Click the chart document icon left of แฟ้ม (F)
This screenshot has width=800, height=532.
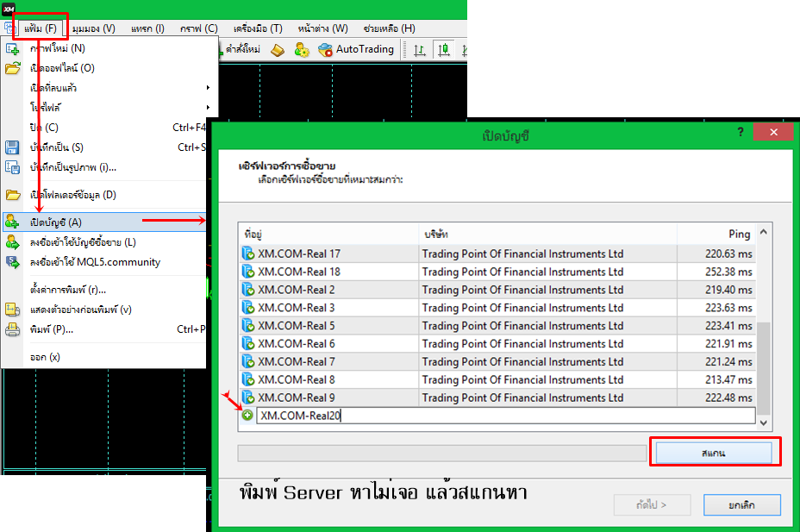[x=9, y=28]
